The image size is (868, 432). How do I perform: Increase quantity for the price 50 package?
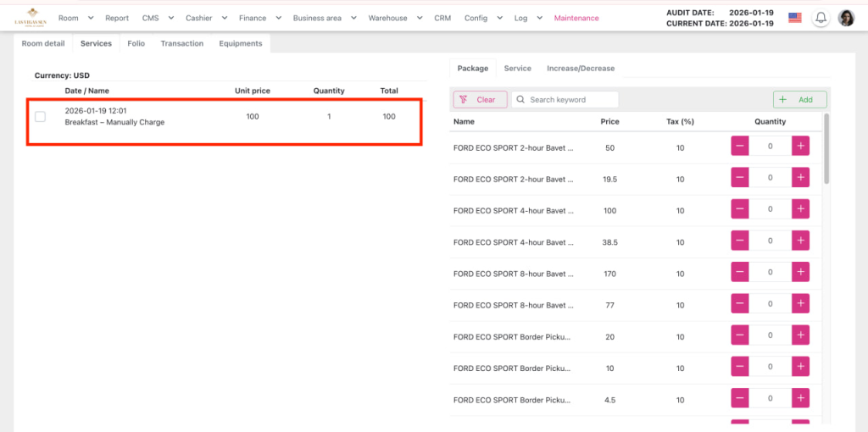tap(801, 147)
